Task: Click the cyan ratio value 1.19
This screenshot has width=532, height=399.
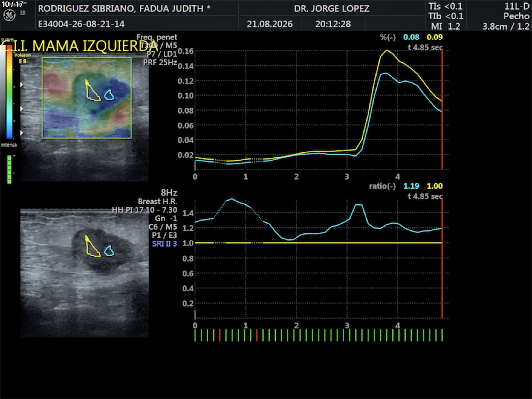Action: (411, 186)
